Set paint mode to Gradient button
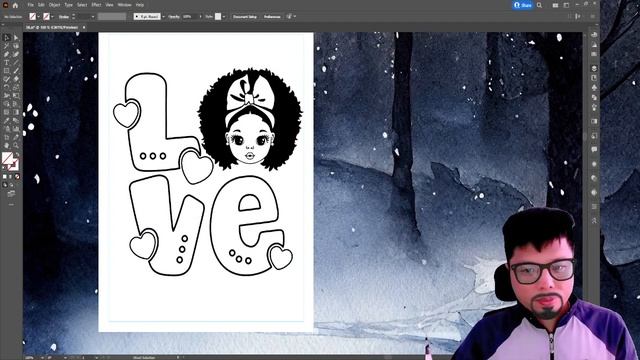Viewport: 640px width, 360px height. coord(11,176)
